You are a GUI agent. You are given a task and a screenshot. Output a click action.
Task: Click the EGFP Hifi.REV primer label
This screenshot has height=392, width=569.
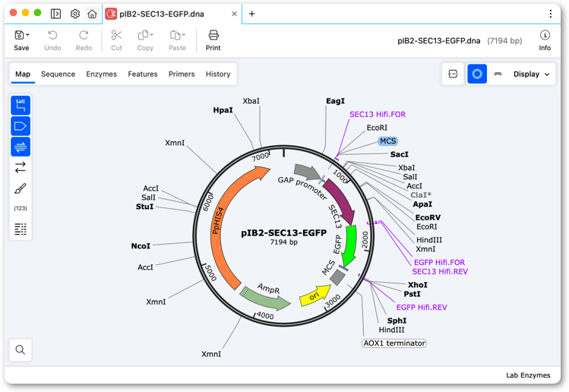pos(422,308)
